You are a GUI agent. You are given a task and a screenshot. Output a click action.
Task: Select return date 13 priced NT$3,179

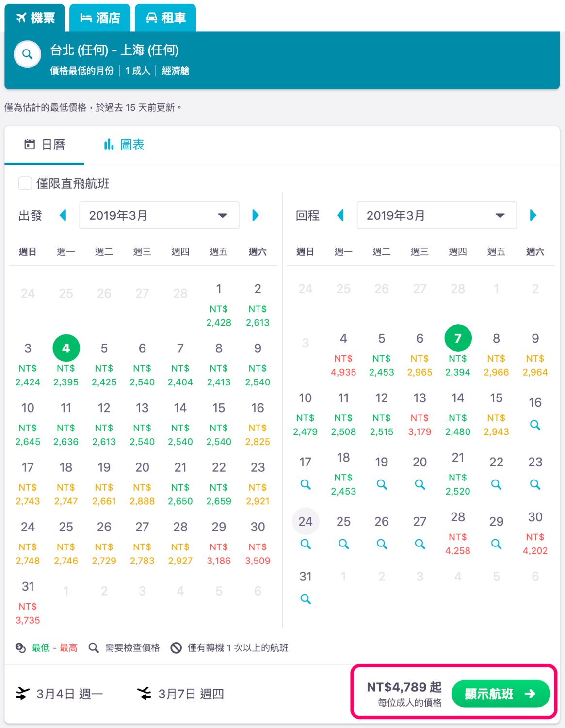[x=420, y=414]
